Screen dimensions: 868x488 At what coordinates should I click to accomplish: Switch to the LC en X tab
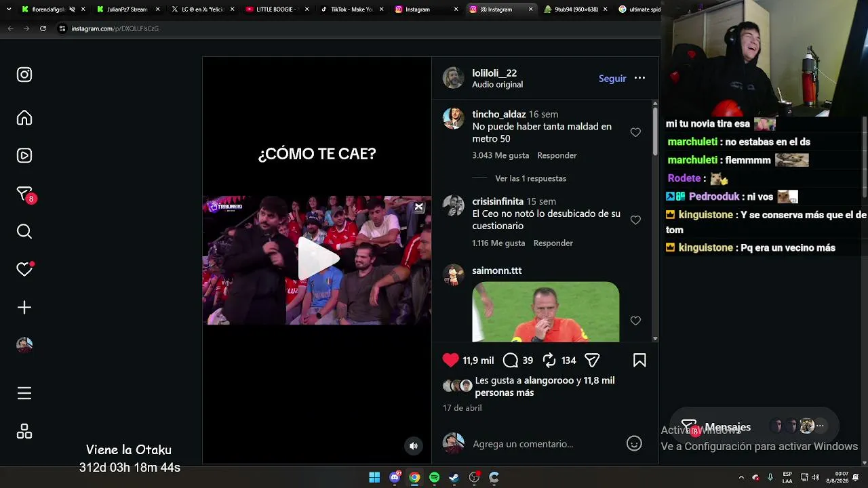[202, 9]
